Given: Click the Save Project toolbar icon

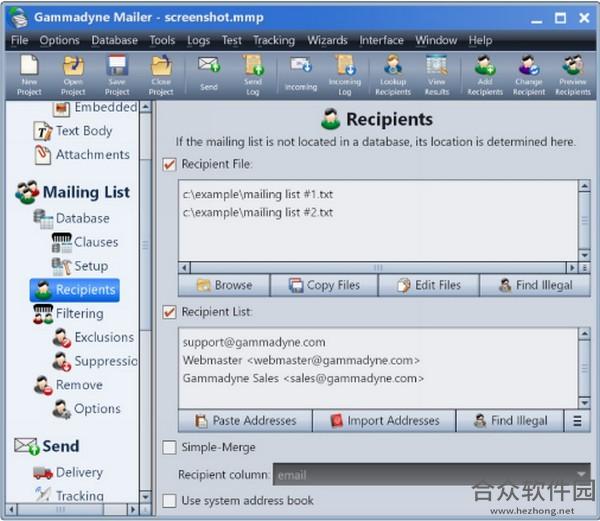Looking at the screenshot, I should pyautogui.click(x=117, y=75).
